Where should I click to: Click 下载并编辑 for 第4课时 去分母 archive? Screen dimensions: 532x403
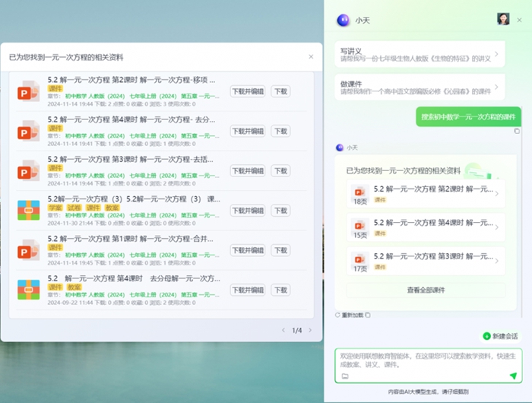pos(247,290)
